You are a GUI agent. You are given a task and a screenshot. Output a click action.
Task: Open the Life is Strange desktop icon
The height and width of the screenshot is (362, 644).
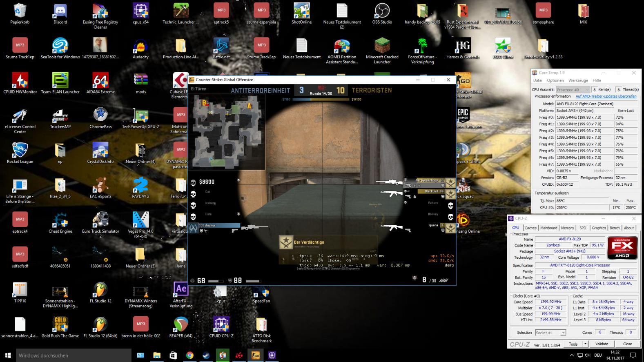pos(20,190)
